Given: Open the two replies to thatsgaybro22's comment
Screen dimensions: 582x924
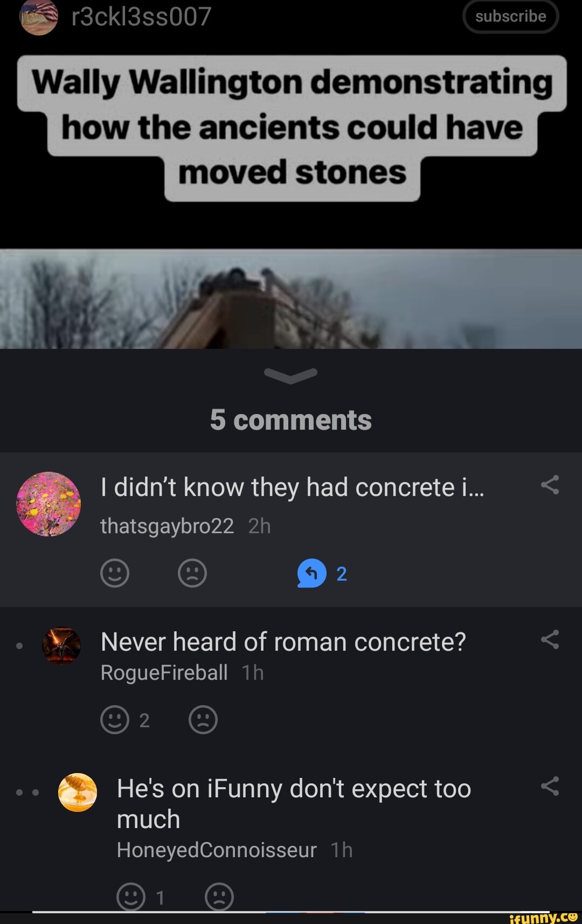Looking at the screenshot, I should (322, 573).
